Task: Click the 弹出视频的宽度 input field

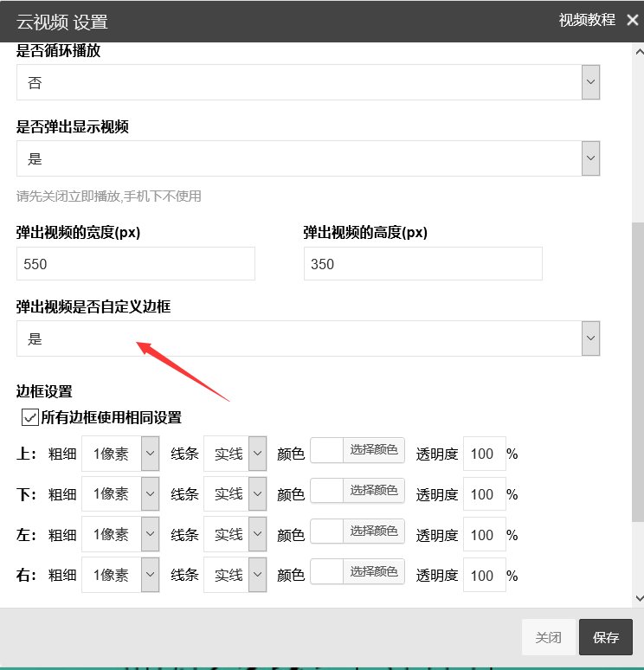Action: click(136, 264)
